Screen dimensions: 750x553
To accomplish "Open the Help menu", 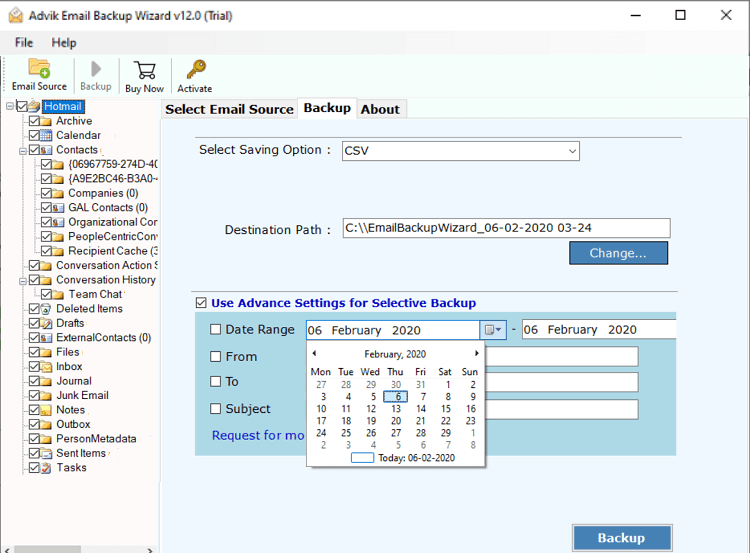I will (x=64, y=43).
